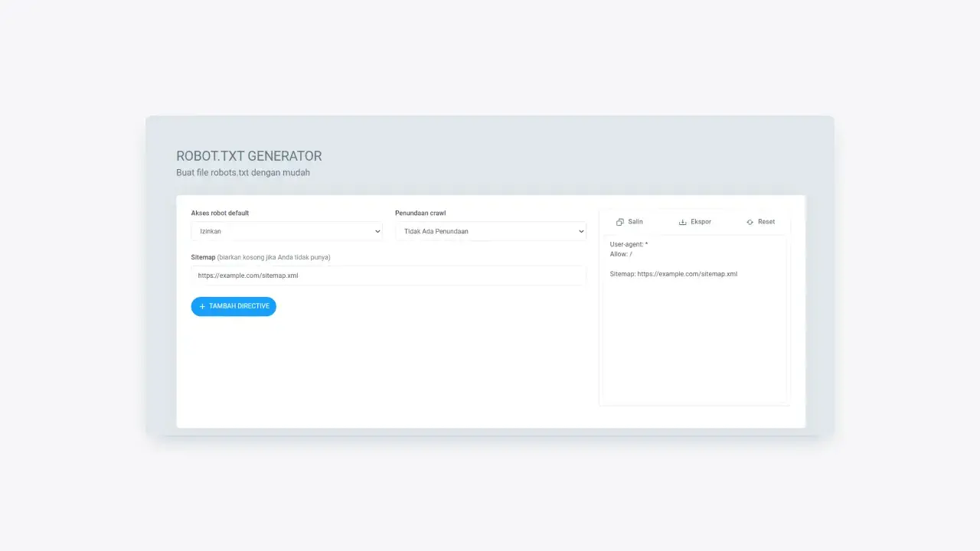Click the download icon beside Ekspor
Viewport: 980px width, 551px height.
coord(682,222)
